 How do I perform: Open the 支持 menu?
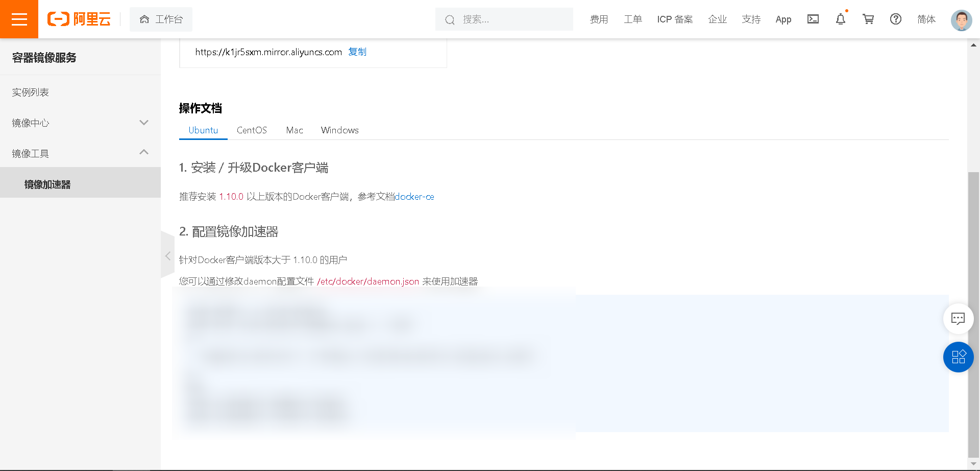coord(751,19)
